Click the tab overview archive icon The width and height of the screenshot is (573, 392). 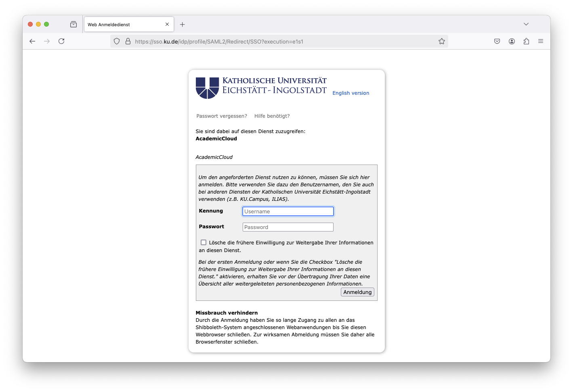[73, 24]
